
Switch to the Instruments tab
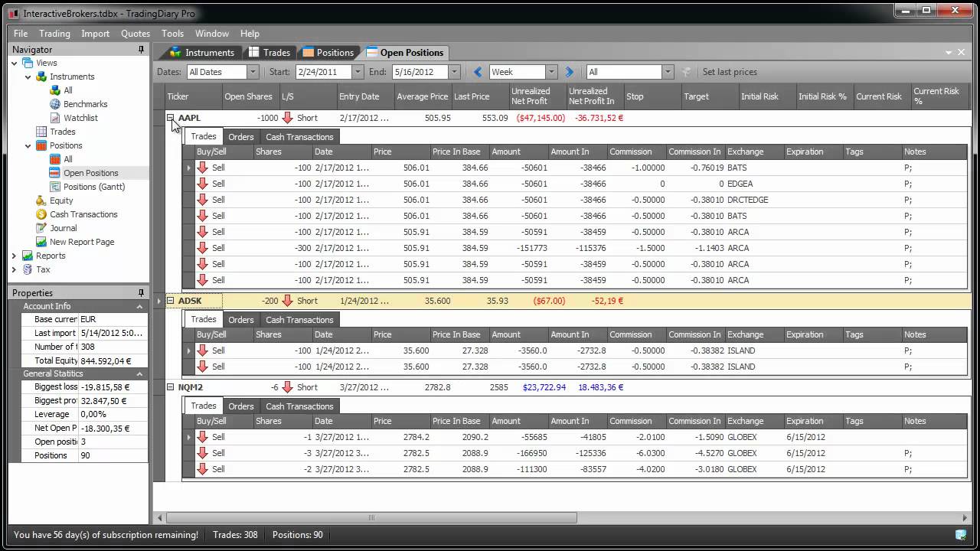click(x=202, y=52)
